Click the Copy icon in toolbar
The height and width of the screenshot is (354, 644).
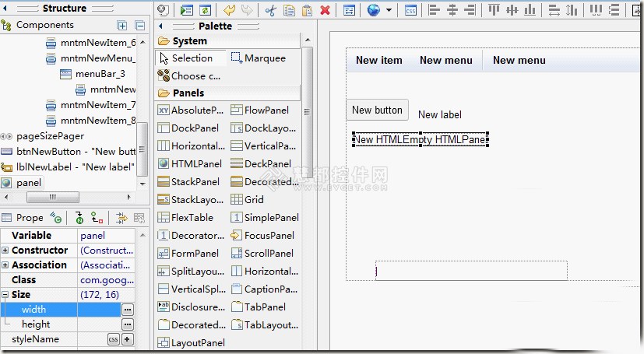click(289, 10)
